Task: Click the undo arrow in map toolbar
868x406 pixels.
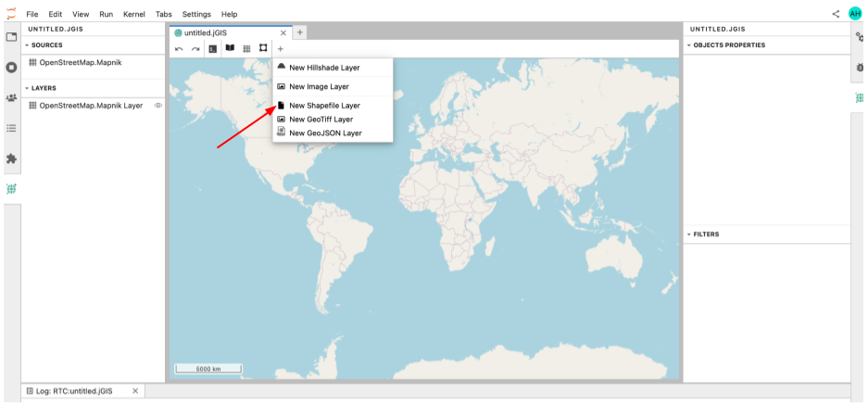Action: click(179, 48)
